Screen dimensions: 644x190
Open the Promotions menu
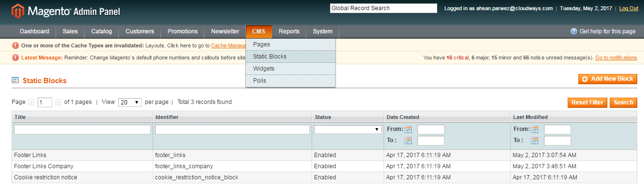point(183,31)
